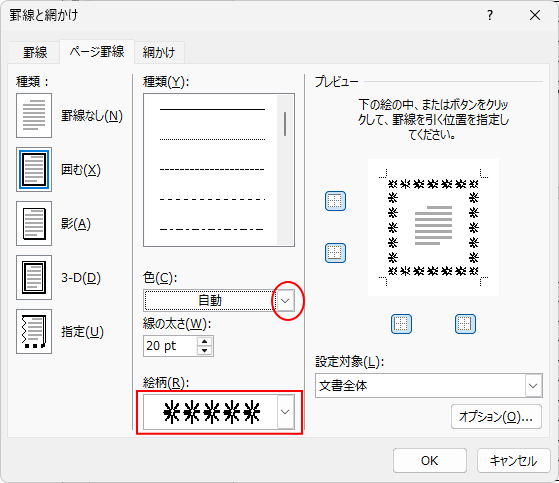Image resolution: width=559 pixels, height=483 pixels.
Task: Click the 自動 color selection box
Action: point(210,301)
